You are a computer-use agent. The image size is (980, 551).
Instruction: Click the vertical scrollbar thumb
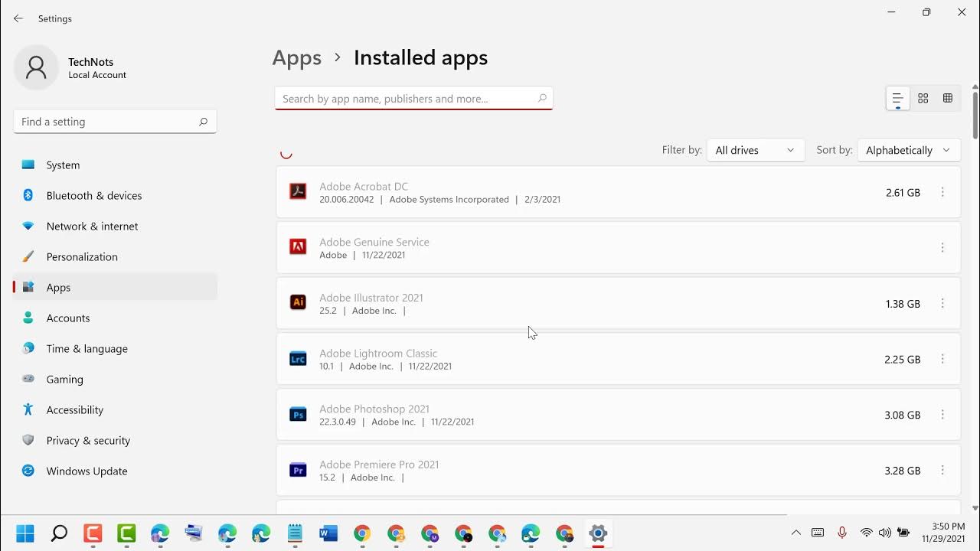975,115
